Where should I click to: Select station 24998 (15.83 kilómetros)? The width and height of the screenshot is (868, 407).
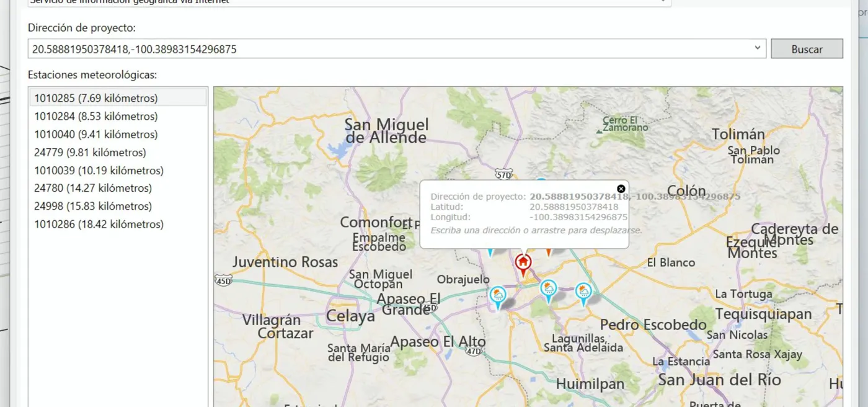pos(119,206)
